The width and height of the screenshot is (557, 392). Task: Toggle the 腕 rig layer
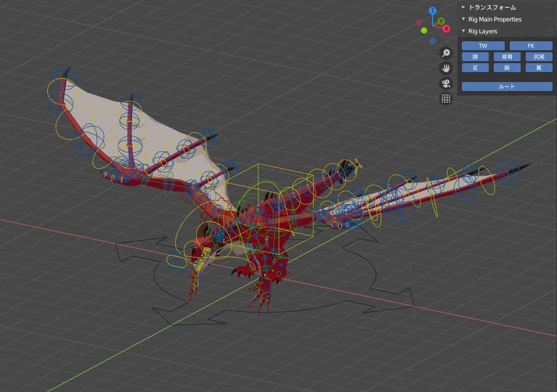pyautogui.click(x=508, y=68)
